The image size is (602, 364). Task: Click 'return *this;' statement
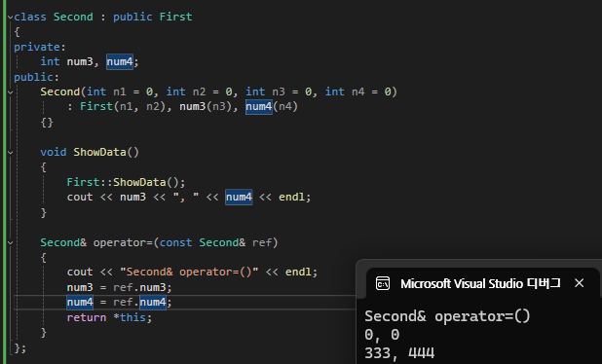[109, 317]
